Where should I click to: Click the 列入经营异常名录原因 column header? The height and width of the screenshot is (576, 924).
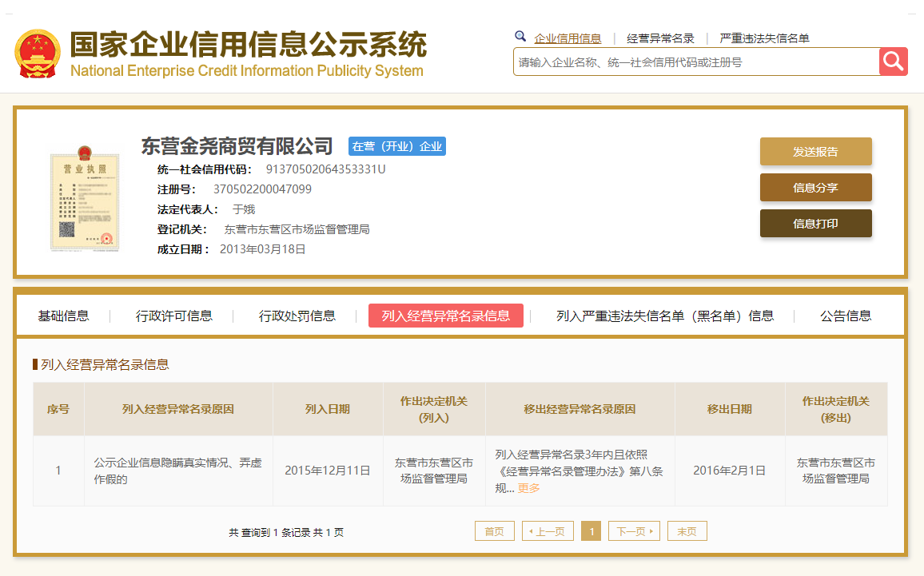178,409
